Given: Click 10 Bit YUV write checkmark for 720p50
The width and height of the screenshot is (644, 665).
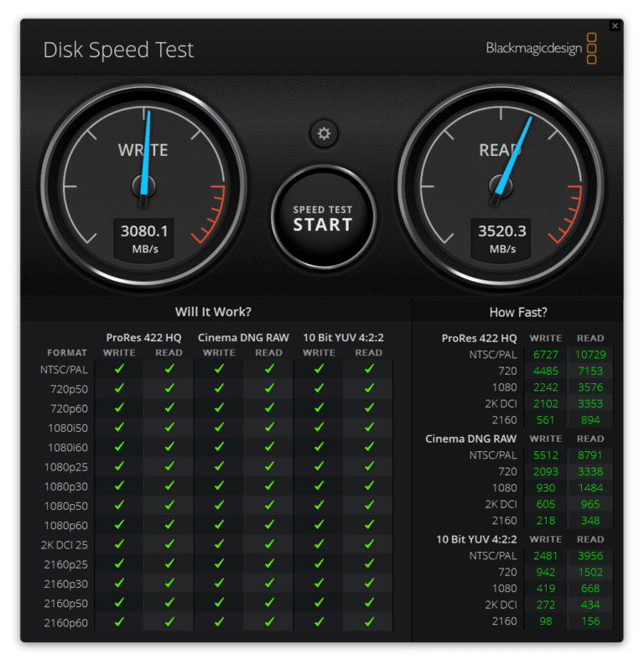Looking at the screenshot, I should coord(319,388).
